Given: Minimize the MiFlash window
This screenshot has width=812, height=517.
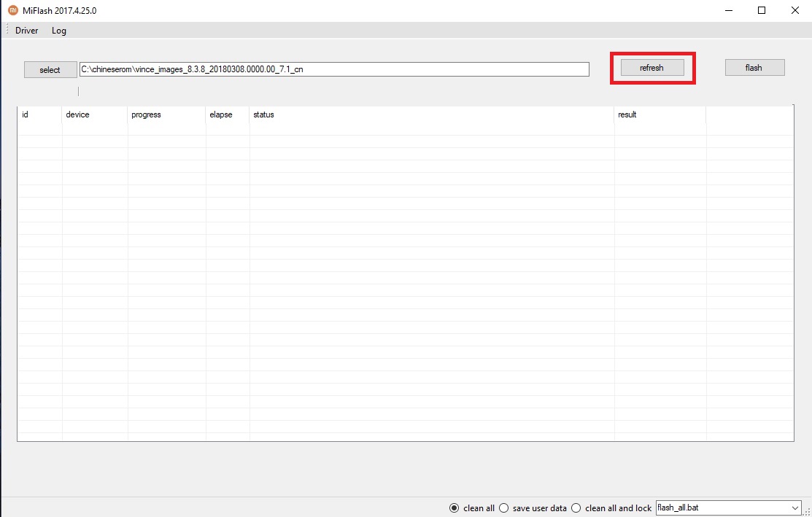Looking at the screenshot, I should point(729,10).
